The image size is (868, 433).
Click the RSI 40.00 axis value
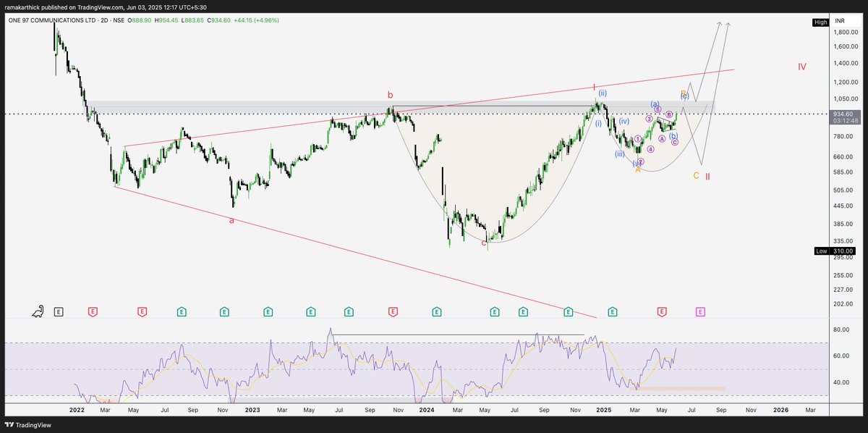(841, 382)
